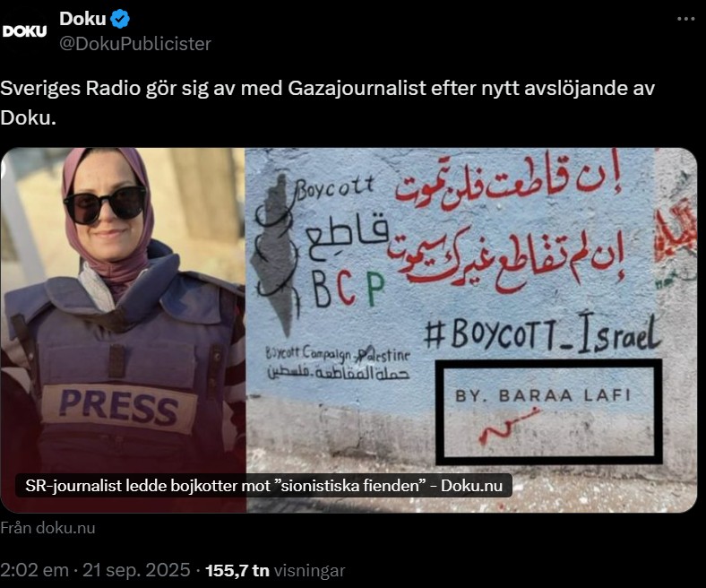View the 155,7 tn visningar count
The height and width of the screenshot is (588, 706).
pos(275,570)
